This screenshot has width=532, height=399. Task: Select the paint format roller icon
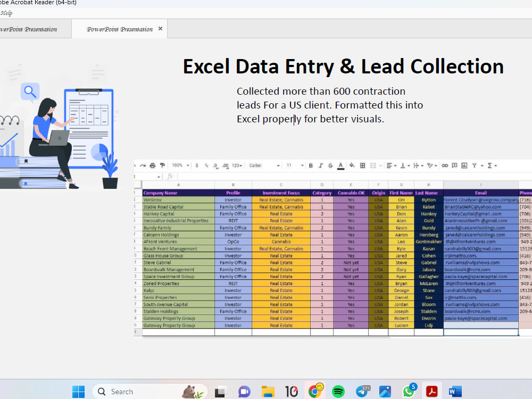click(162, 165)
